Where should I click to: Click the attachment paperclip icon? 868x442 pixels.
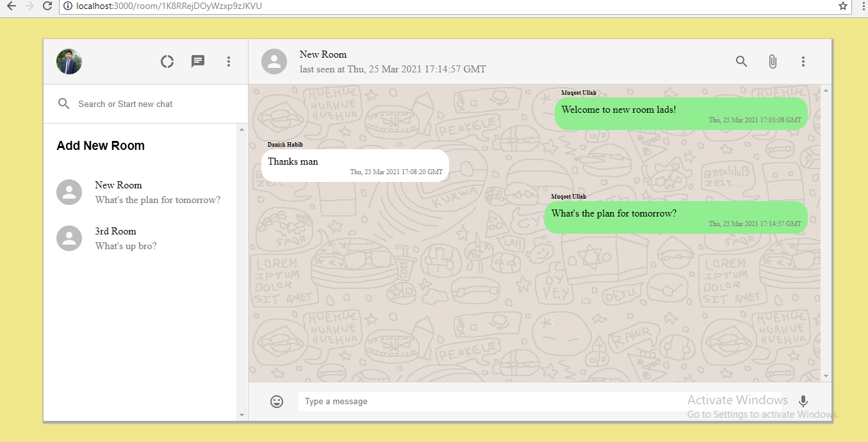tap(772, 61)
